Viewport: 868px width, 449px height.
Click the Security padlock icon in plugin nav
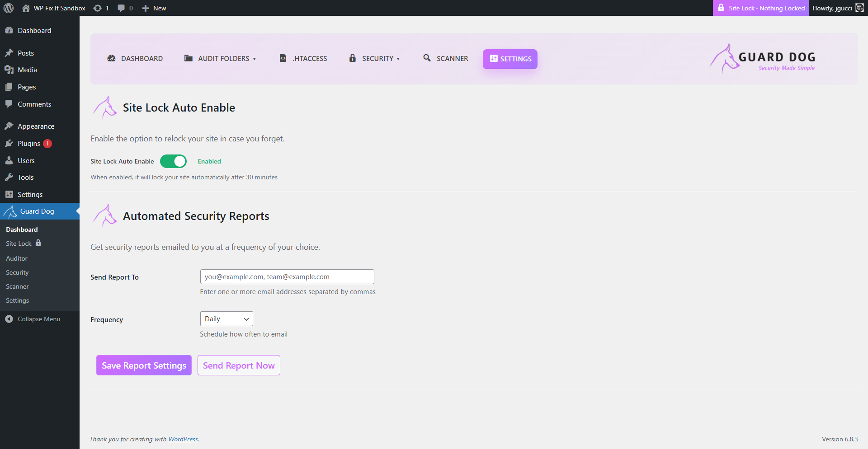(x=353, y=58)
